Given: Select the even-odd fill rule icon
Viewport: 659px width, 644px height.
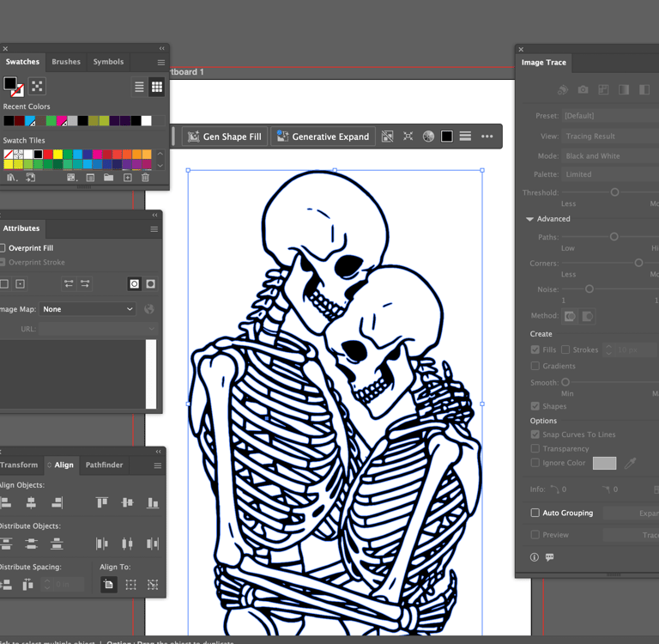Looking at the screenshot, I should (x=150, y=284).
